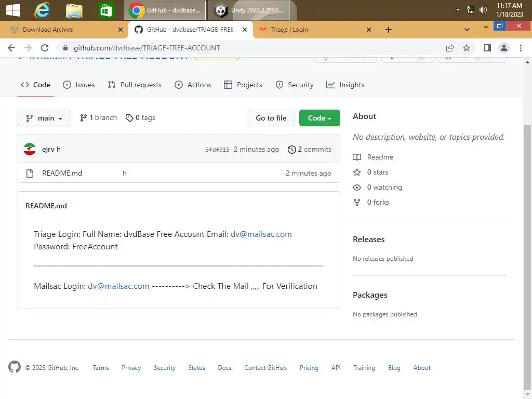View the 0 tags link
This screenshot has height=399, width=532.
pos(140,118)
